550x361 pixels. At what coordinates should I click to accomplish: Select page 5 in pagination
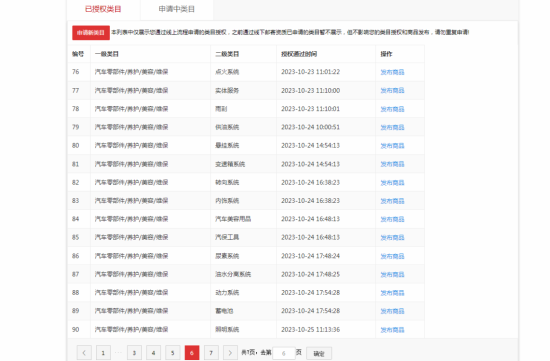coord(173,353)
